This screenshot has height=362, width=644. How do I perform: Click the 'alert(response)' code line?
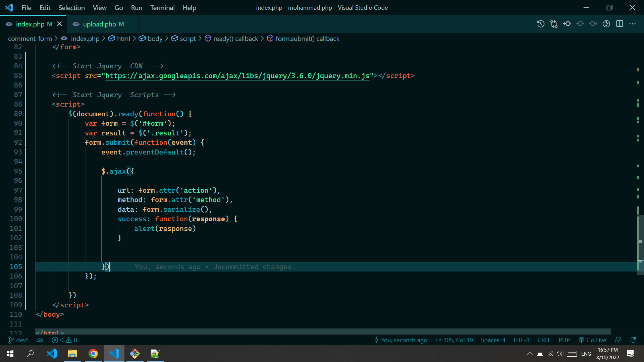tap(165, 229)
